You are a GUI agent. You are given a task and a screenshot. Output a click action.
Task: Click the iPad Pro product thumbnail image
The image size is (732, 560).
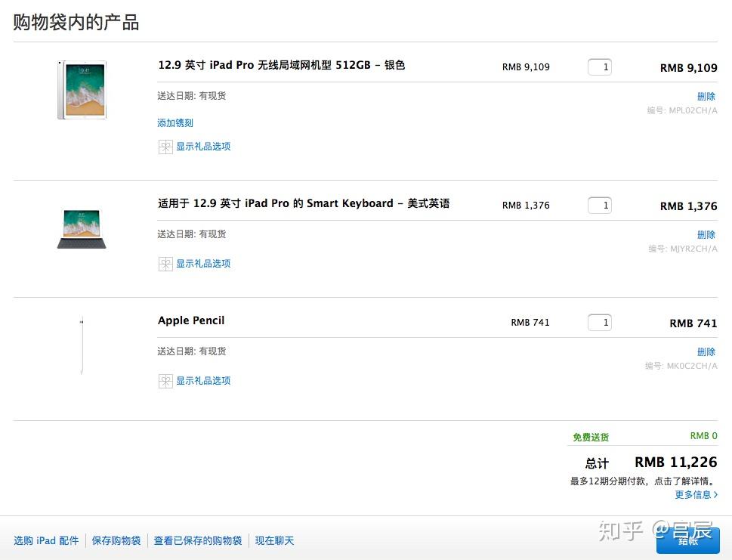click(x=82, y=89)
